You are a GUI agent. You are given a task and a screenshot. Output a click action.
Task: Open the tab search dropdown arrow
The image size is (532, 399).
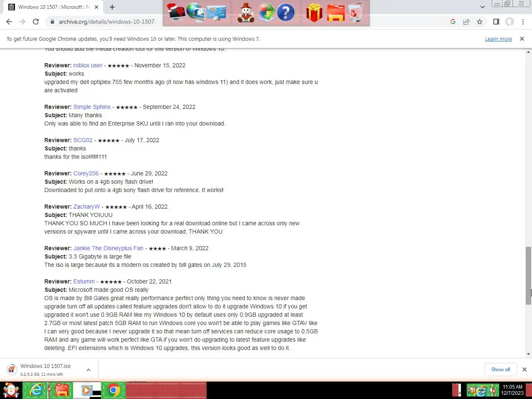pos(482,7)
